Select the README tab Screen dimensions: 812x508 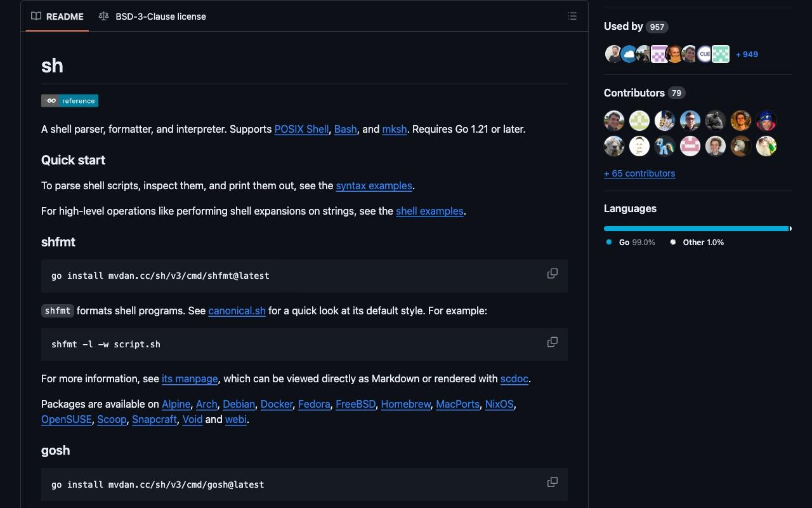pyautogui.click(x=58, y=17)
